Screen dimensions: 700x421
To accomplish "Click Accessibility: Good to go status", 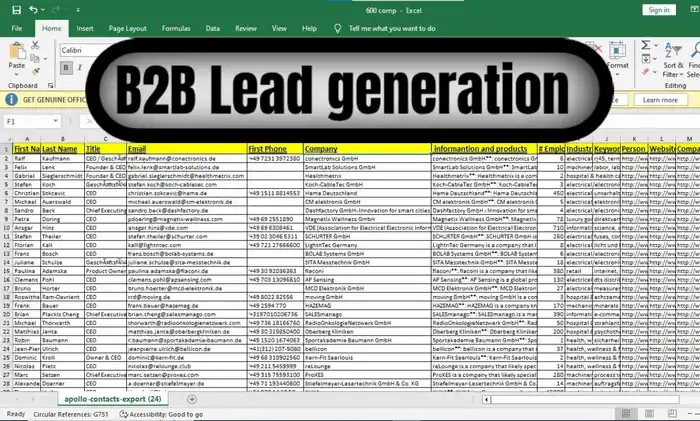I will (161, 414).
